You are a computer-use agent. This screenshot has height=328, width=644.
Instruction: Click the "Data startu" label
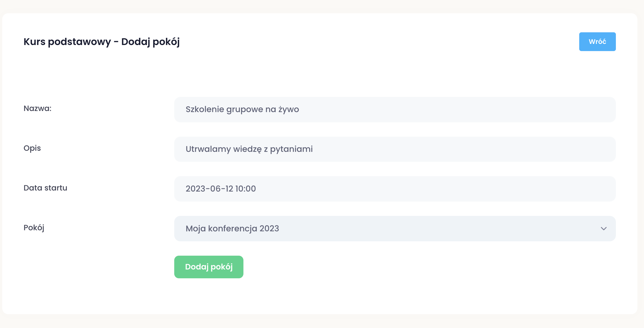(45, 188)
